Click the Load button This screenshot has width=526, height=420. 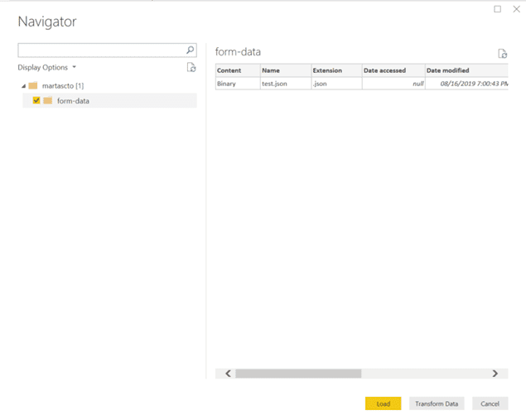pyautogui.click(x=383, y=403)
